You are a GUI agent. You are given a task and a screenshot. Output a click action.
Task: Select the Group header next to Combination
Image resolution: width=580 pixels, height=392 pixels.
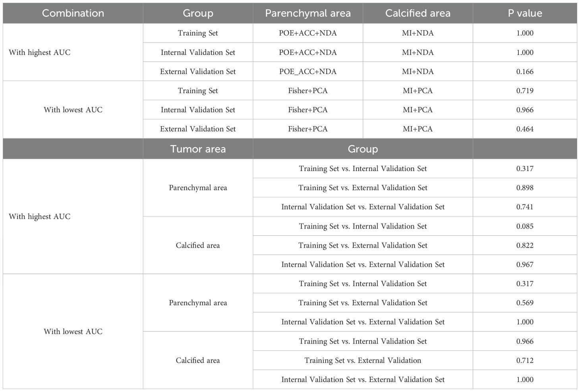(x=198, y=13)
